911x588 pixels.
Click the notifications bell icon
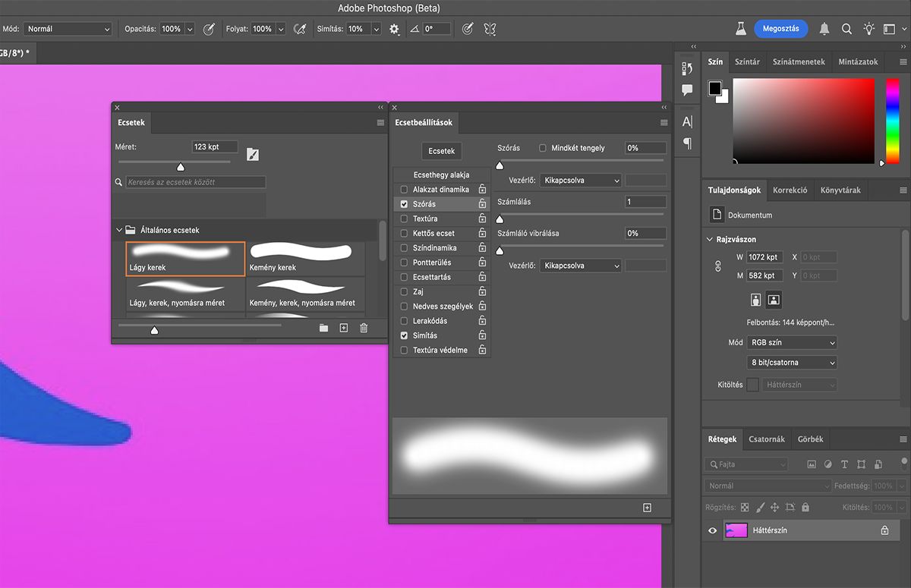point(824,29)
